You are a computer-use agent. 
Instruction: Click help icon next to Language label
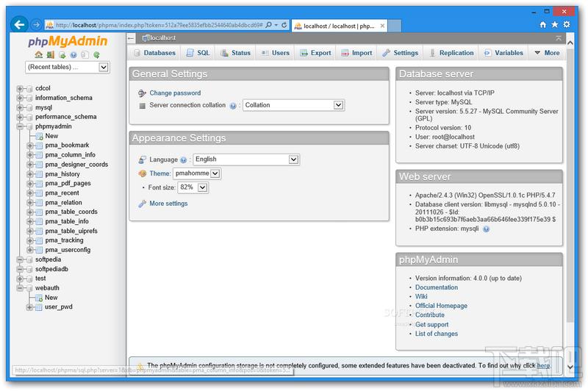click(184, 159)
